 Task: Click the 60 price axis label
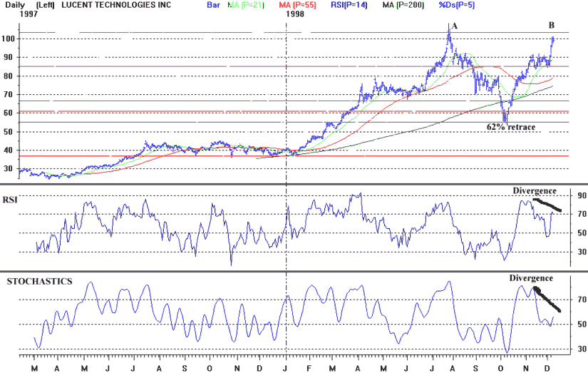click(8, 113)
